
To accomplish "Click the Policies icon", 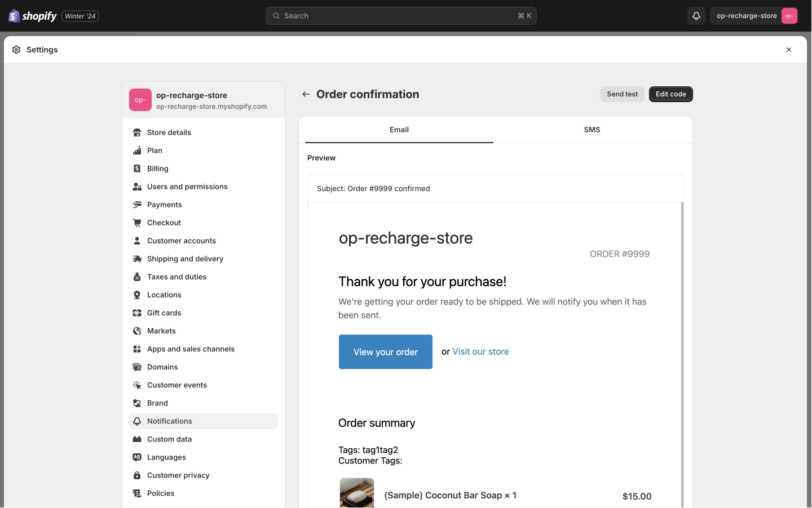I will tap(137, 493).
